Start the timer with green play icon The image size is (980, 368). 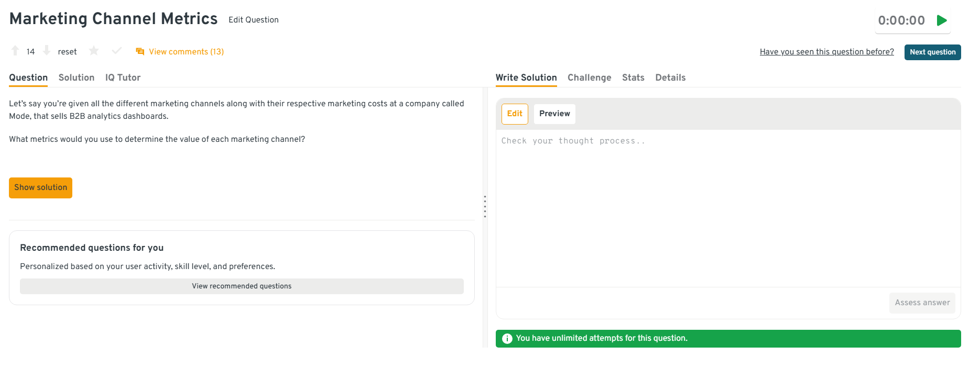point(941,20)
